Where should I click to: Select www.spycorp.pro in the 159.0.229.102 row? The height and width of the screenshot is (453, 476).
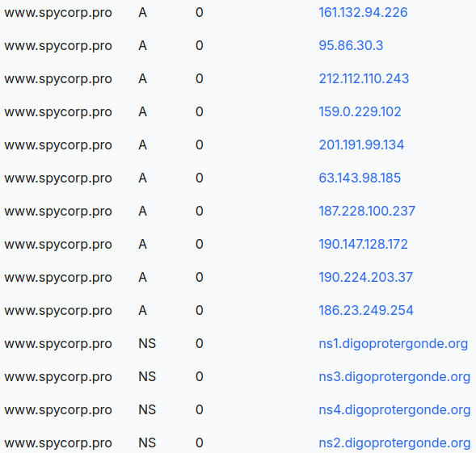pos(58,112)
